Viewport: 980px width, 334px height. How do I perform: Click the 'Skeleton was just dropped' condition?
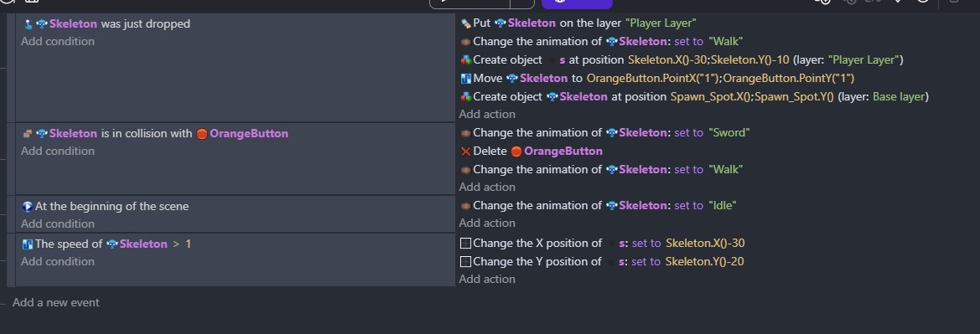click(x=106, y=24)
